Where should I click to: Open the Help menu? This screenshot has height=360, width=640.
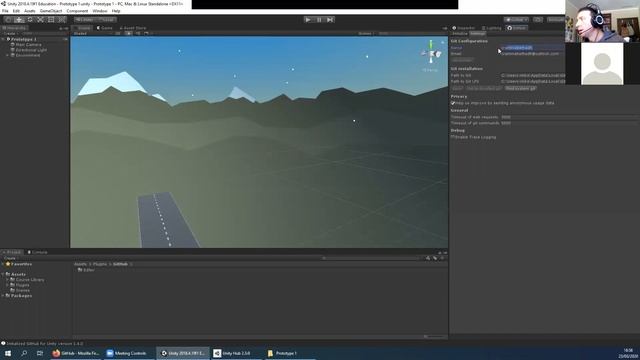click(116, 11)
